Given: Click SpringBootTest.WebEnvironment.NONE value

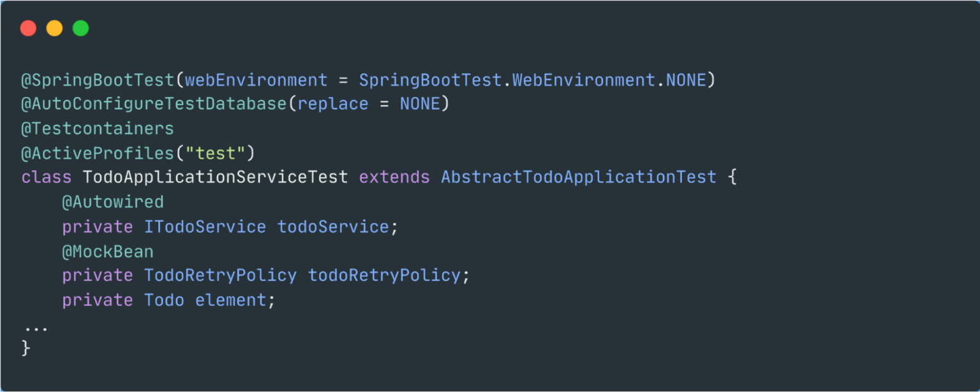Looking at the screenshot, I should pyautogui.click(x=533, y=80).
